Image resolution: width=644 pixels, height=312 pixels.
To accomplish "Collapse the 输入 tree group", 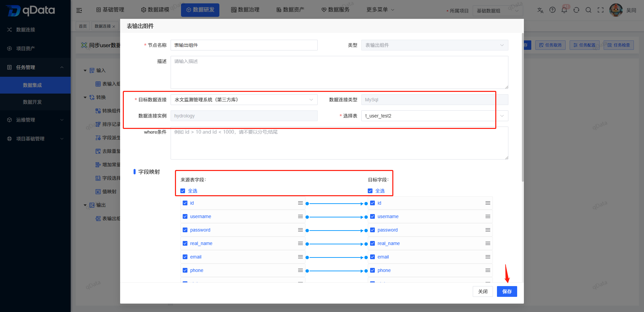I will pos(85,70).
